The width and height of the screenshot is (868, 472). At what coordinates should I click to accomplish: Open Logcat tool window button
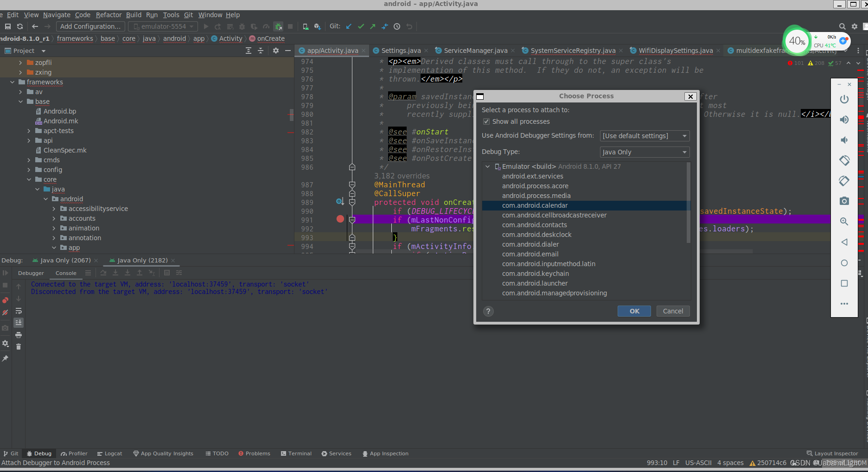point(110,453)
